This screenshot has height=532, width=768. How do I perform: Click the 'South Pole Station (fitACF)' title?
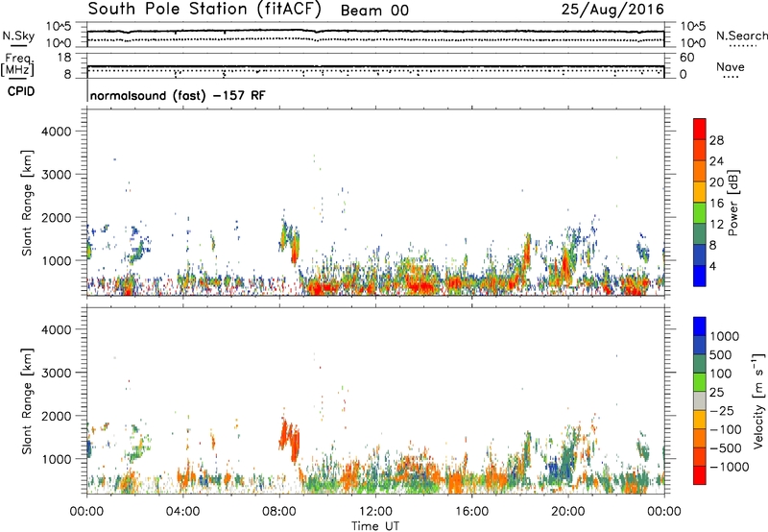pyautogui.click(x=204, y=10)
